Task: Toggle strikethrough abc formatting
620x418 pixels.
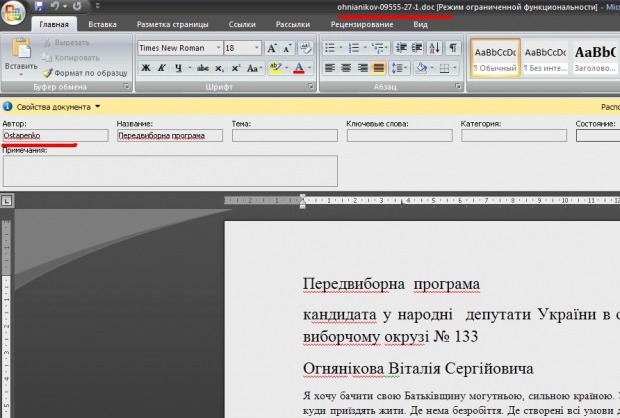Action: click(204, 68)
